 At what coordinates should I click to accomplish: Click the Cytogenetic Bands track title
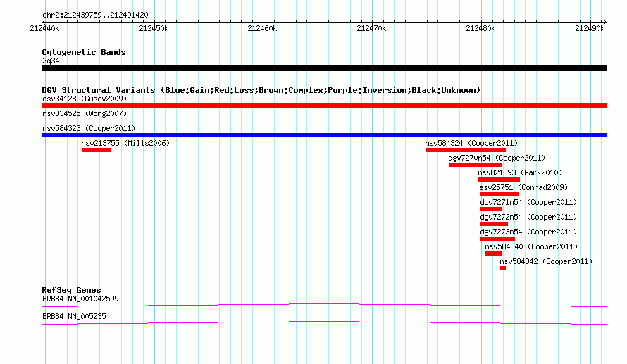point(84,52)
